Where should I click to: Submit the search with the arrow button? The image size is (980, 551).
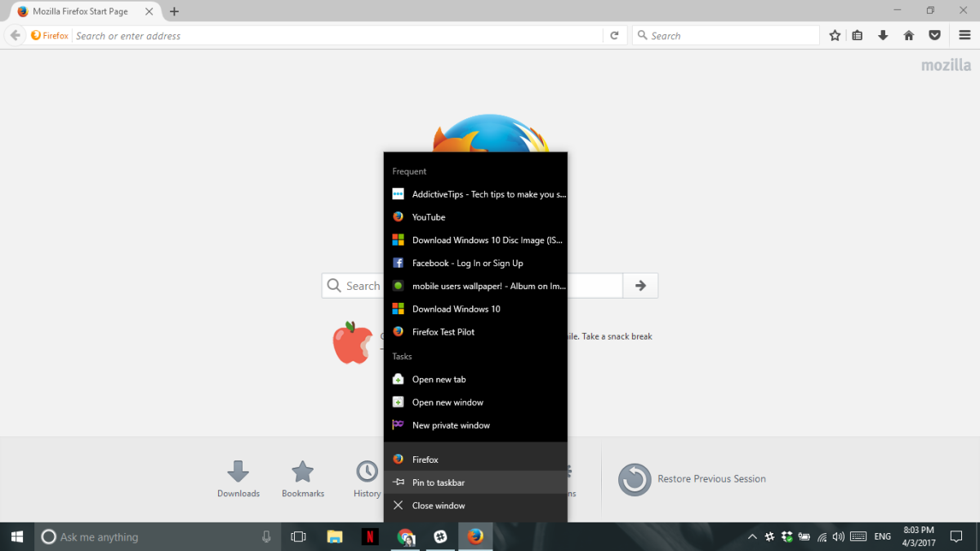[x=640, y=285]
